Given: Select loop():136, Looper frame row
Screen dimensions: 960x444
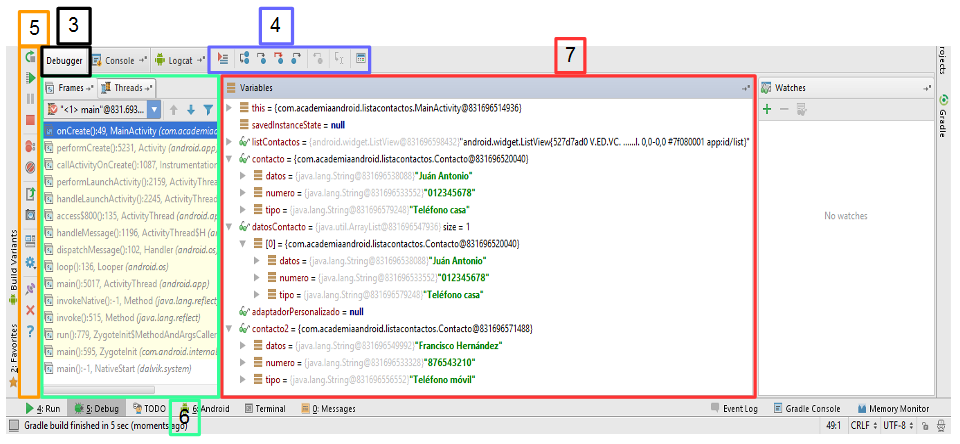Looking at the screenshot, I should pos(131,267).
